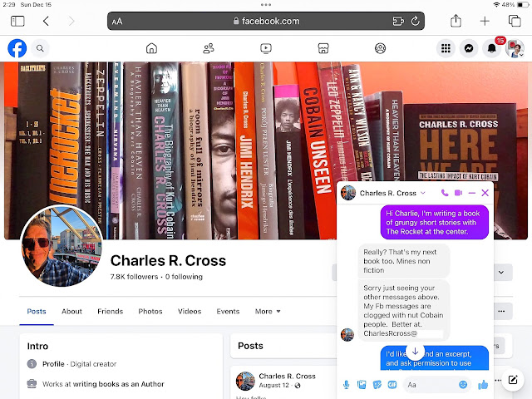Choose a sticker in chat
532x399 pixels.
pos(377,384)
